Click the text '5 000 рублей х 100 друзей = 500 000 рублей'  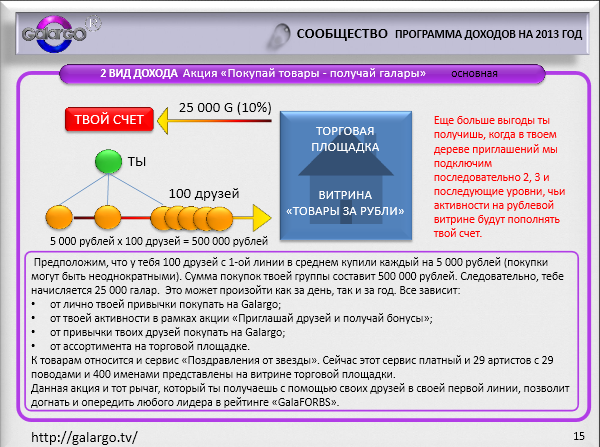coord(159,241)
